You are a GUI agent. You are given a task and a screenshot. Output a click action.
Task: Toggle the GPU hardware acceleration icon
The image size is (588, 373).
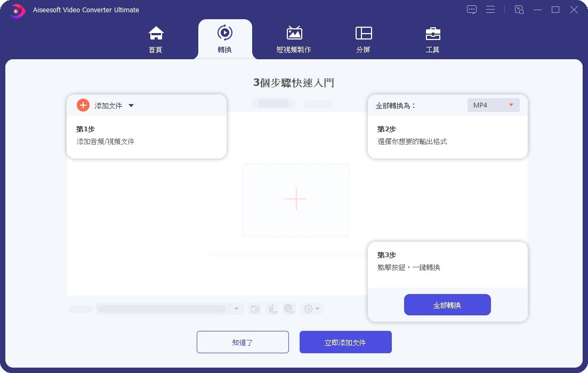click(289, 309)
